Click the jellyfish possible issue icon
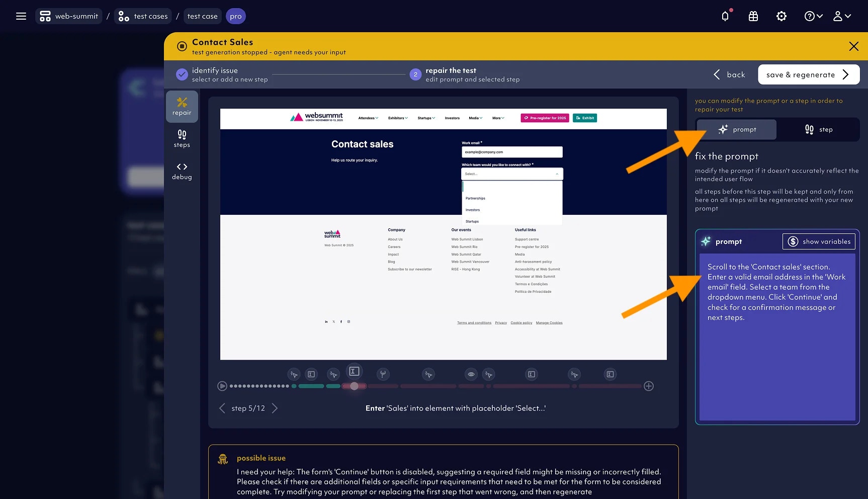This screenshot has height=499, width=868. (x=223, y=459)
